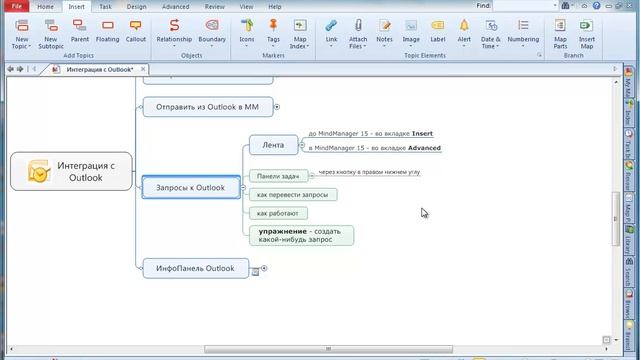The width and height of the screenshot is (640, 360).
Task: Click the horizontal scrollbar thumb
Action: tap(328, 349)
